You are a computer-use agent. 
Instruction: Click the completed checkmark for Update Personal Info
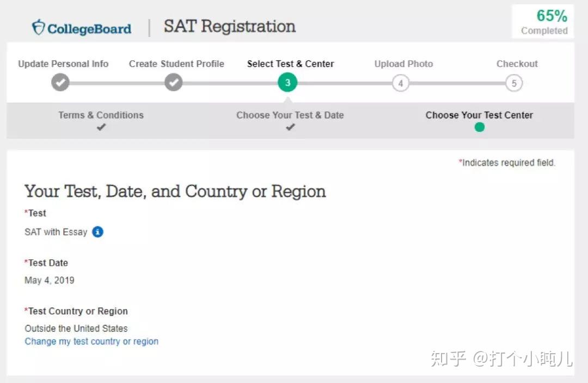click(x=60, y=82)
